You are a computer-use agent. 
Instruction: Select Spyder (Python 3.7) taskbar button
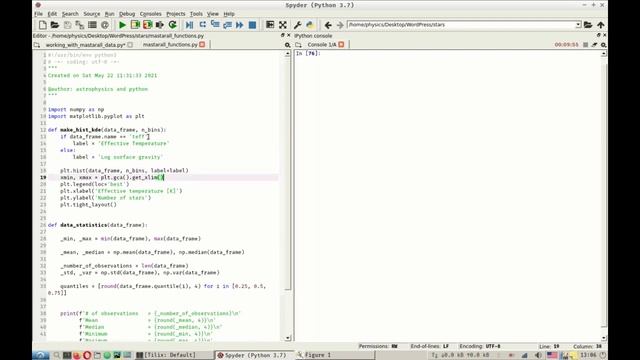click(x=255, y=355)
